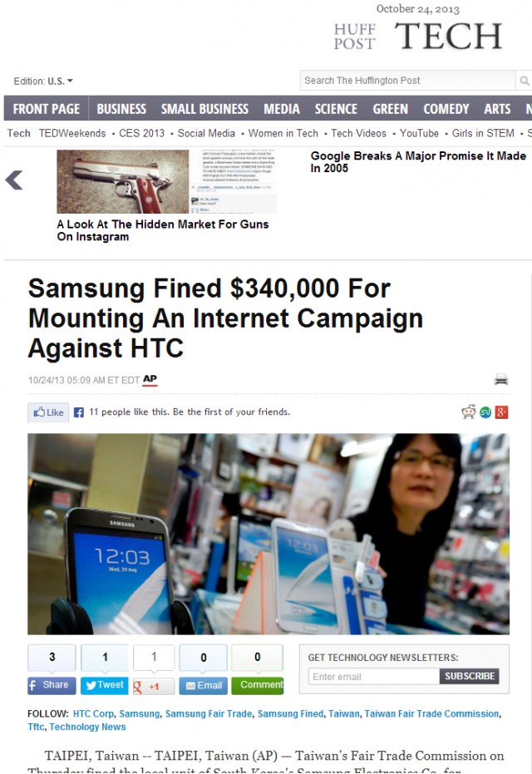Open the Women in Tech link
The height and width of the screenshot is (774, 532).
[x=283, y=133]
